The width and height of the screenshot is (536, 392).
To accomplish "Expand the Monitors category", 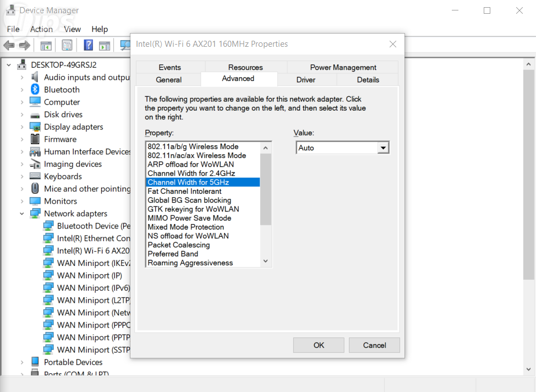I will click(22, 201).
